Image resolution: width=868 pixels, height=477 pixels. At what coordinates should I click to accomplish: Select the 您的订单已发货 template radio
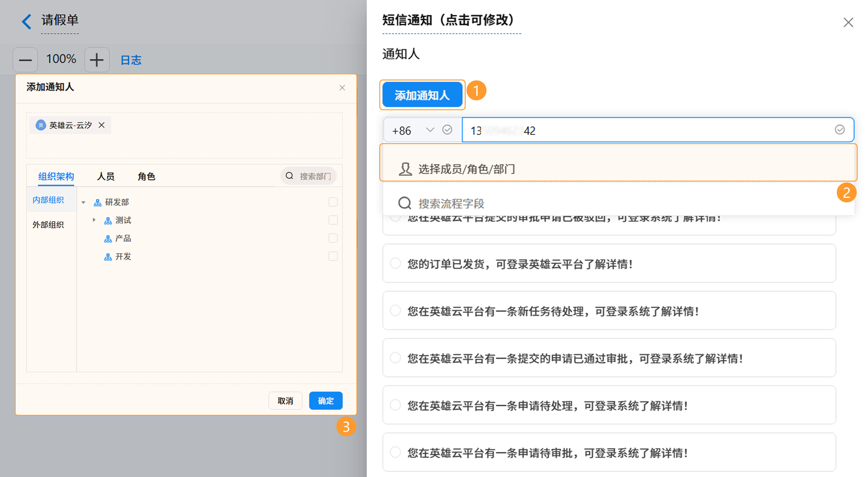395,263
